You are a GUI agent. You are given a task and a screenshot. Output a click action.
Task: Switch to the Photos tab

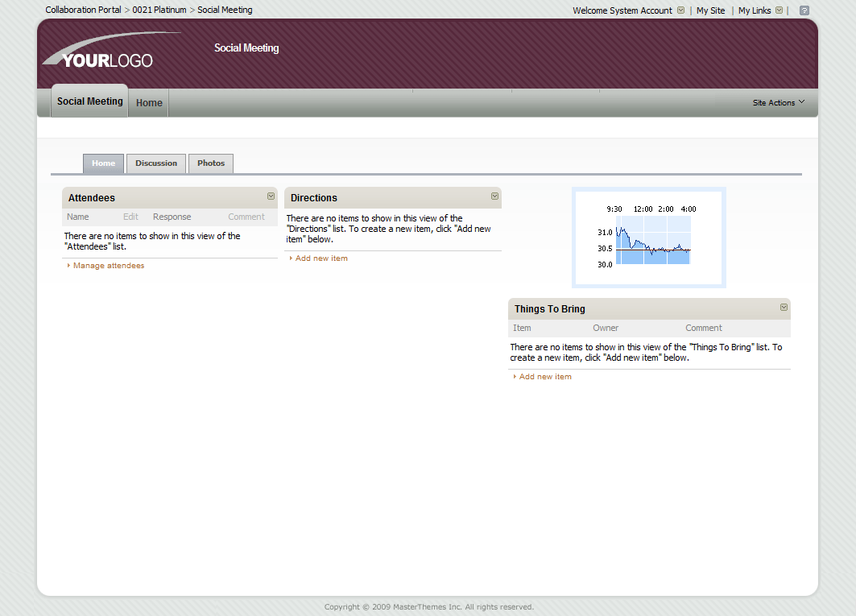211,163
